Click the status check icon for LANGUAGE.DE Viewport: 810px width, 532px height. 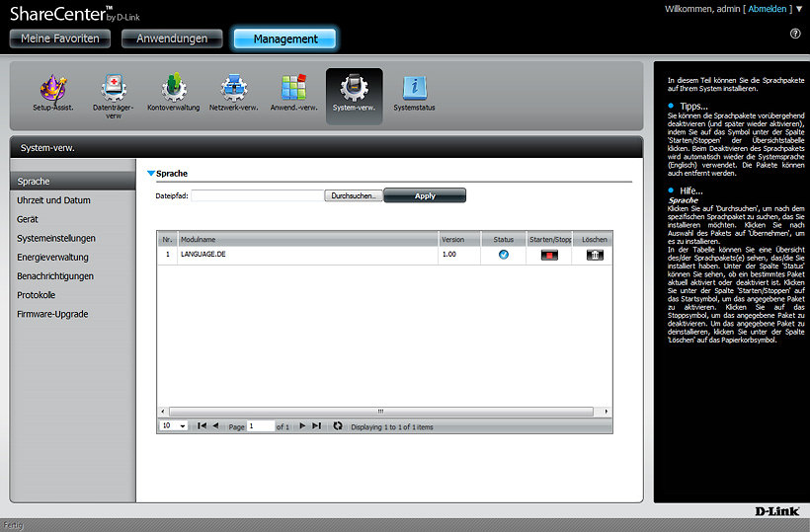point(503,255)
